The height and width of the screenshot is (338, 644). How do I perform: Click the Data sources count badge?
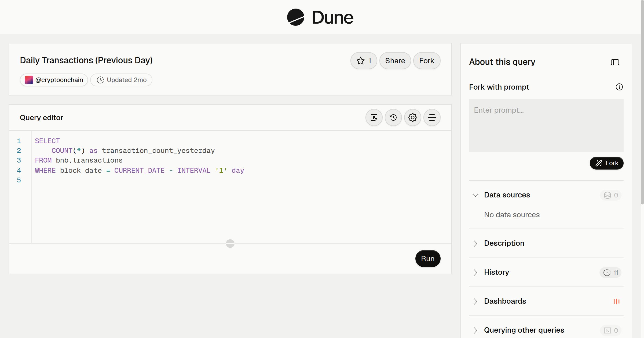611,195
